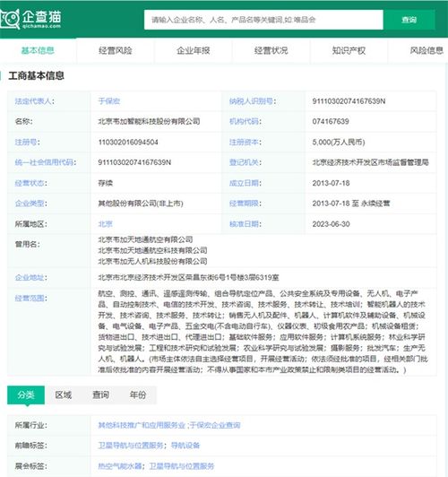Click the 纳税人识别号 label link
Screen dimensions: 448x477
[251, 101]
